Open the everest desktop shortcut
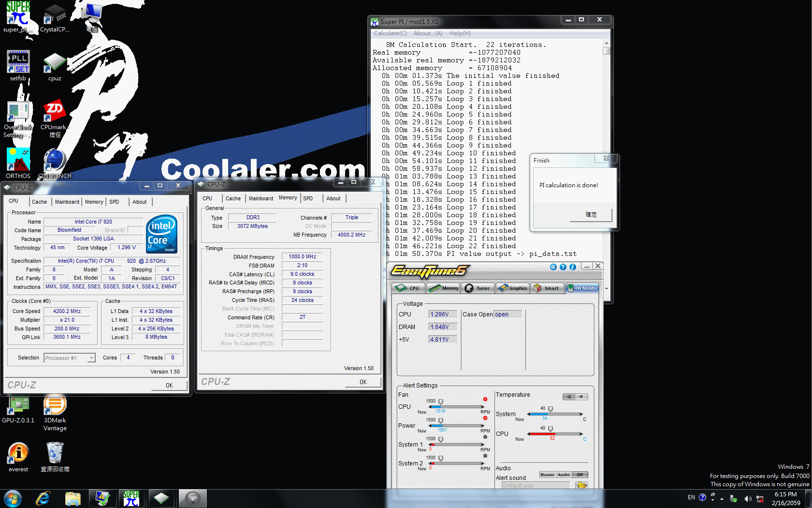The height and width of the screenshot is (508, 812). point(18,457)
